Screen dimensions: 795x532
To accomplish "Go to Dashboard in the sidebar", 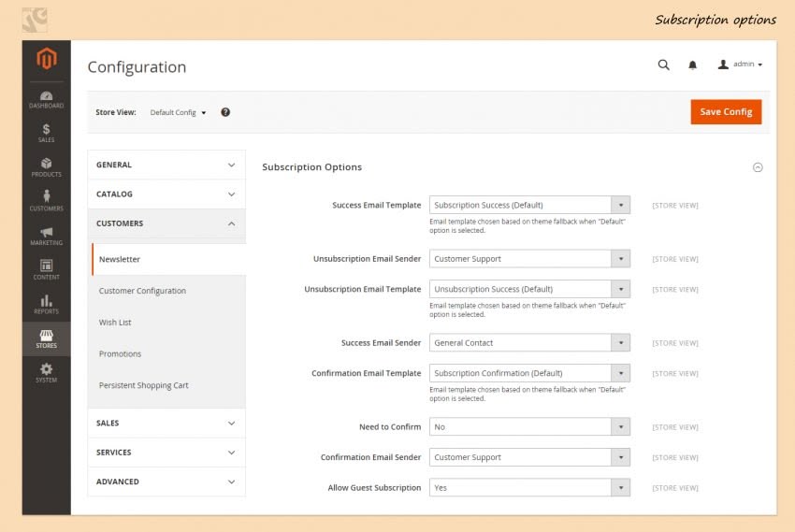I will coord(46,100).
